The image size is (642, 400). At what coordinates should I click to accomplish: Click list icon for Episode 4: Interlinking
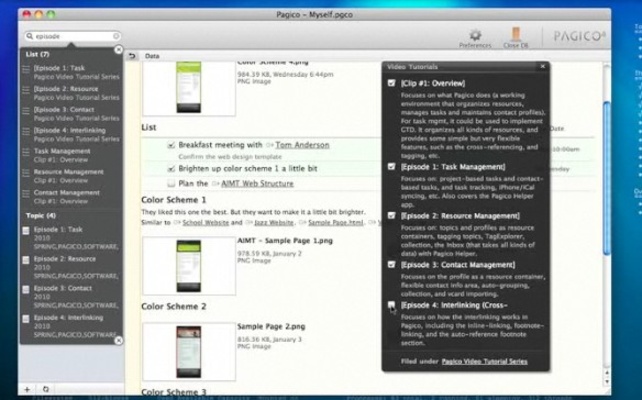26,131
